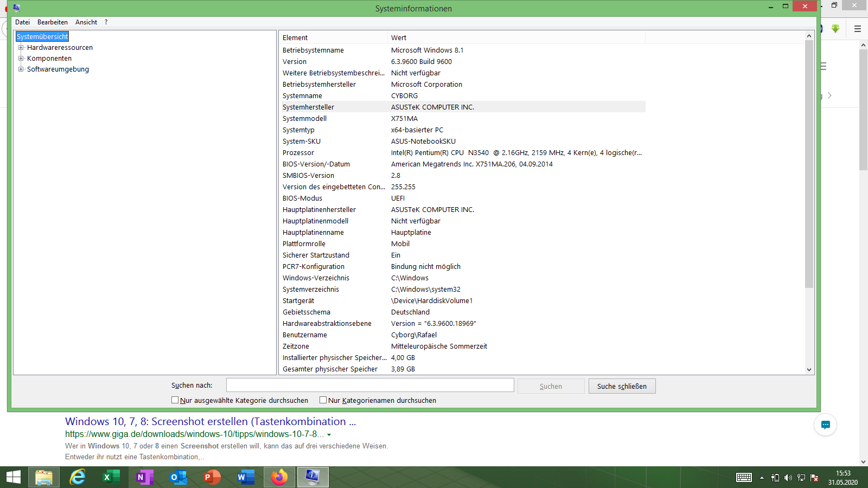
Task: Open the 'Windows 10, 7, 8: Screenshot erstellen' link
Action: click(210, 421)
